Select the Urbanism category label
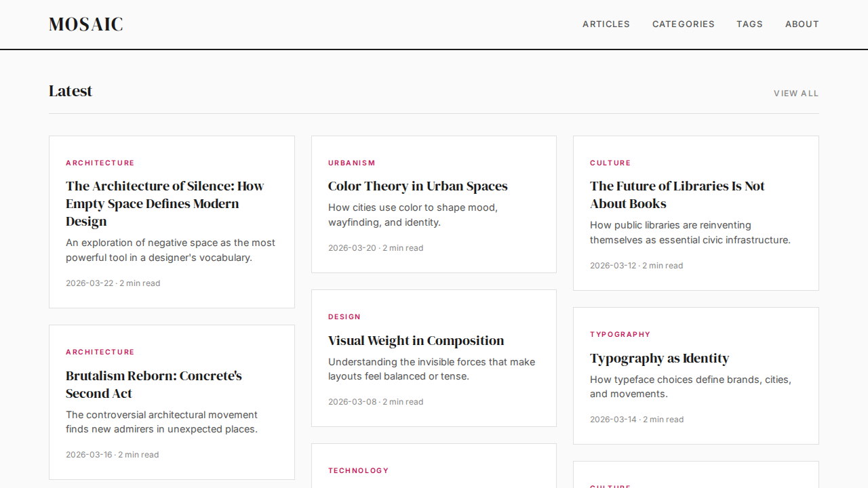 coord(351,163)
